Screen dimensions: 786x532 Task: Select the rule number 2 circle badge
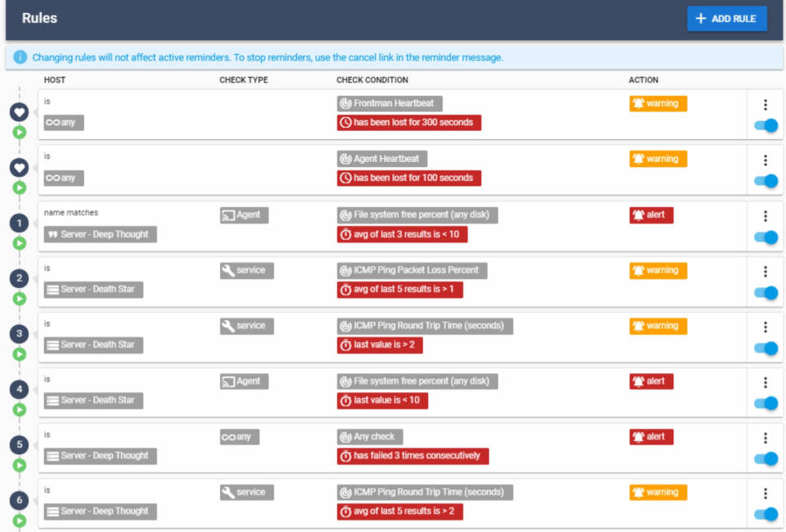coord(19,278)
